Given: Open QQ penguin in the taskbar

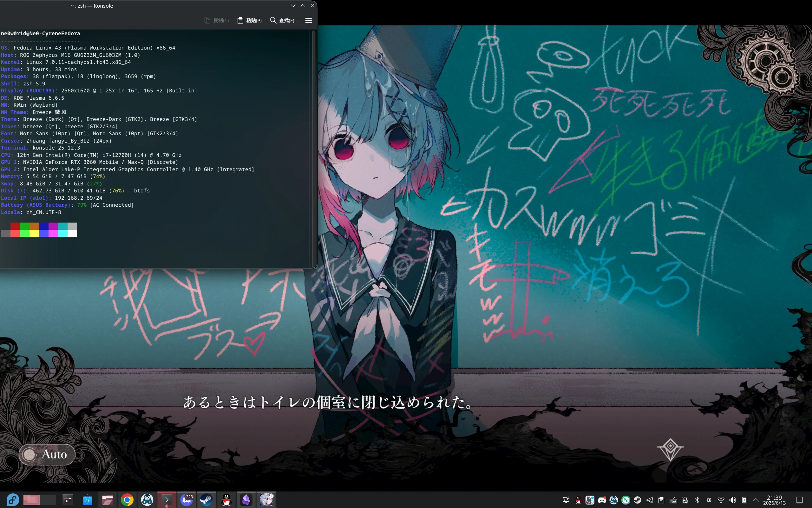Looking at the screenshot, I should [226, 500].
